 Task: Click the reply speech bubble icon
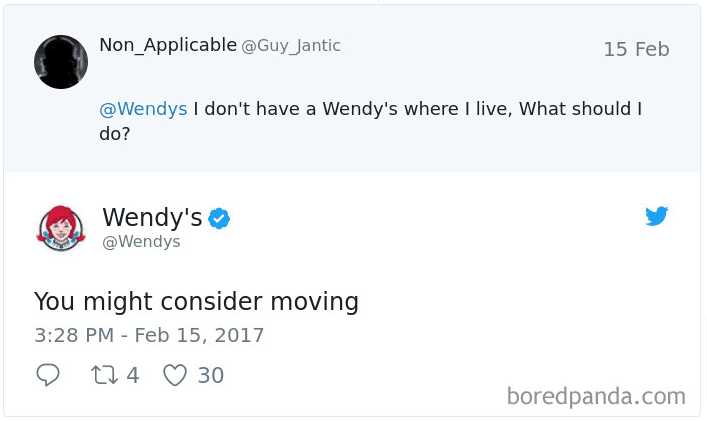coord(48,375)
